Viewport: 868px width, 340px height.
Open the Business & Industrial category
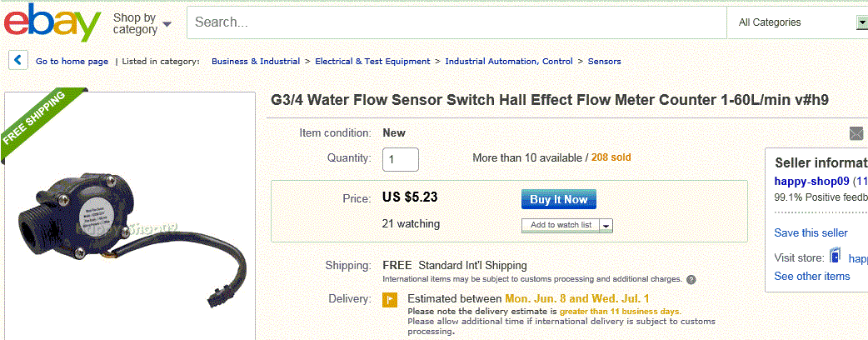(256, 61)
